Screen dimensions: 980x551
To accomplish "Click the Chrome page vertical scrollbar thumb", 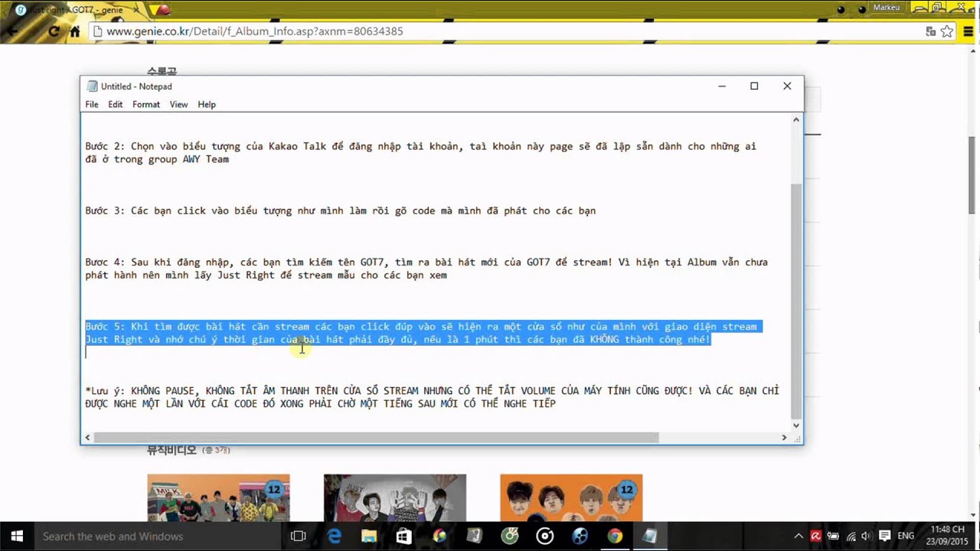I will tap(972, 176).
